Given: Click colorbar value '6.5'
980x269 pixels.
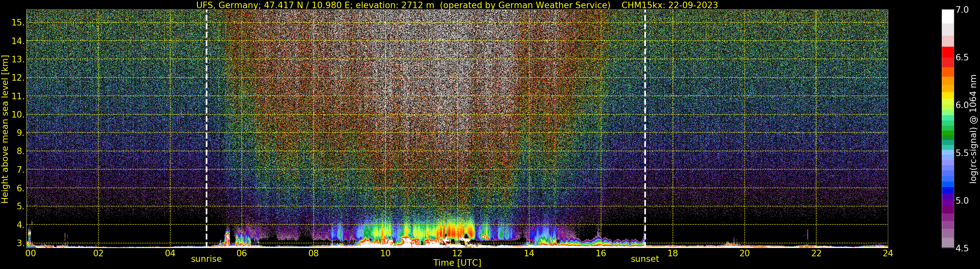Looking at the screenshot, I should pos(962,57).
